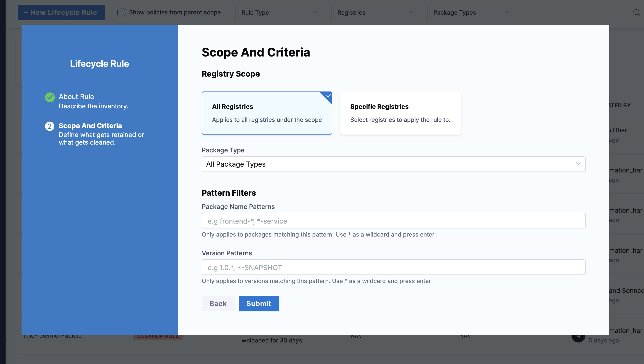Click the search magnifier icon at top right
The image size is (644, 364).
[636, 12]
